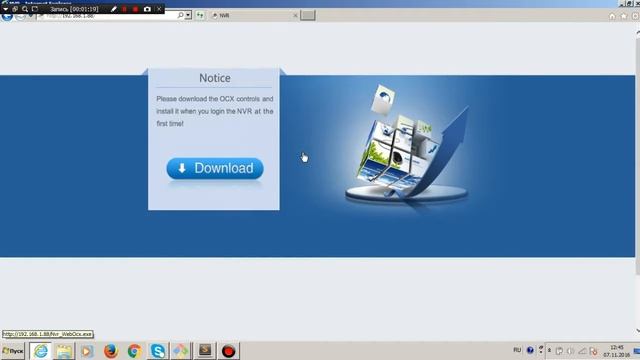Screen dimensions: 640x360
Task: Click the recorder fullscreen rectangle icon
Action: 35,9
